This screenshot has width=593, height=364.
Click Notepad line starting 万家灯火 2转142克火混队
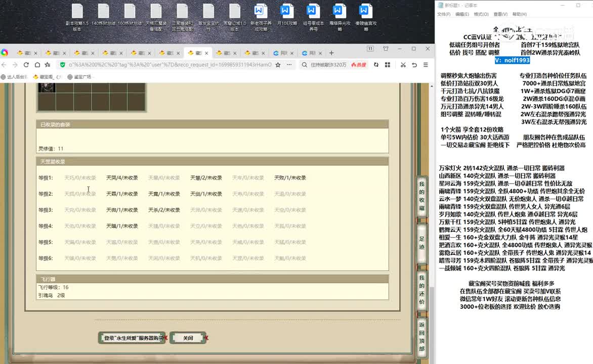pos(501,168)
